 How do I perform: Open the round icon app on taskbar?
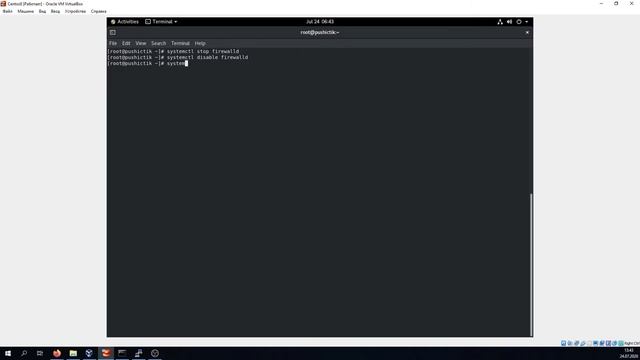point(155,353)
